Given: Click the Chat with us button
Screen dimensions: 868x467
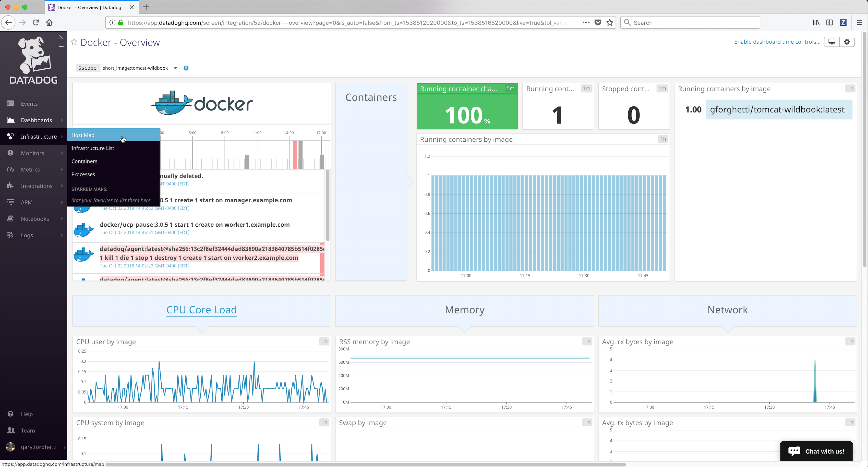Looking at the screenshot, I should [x=817, y=451].
